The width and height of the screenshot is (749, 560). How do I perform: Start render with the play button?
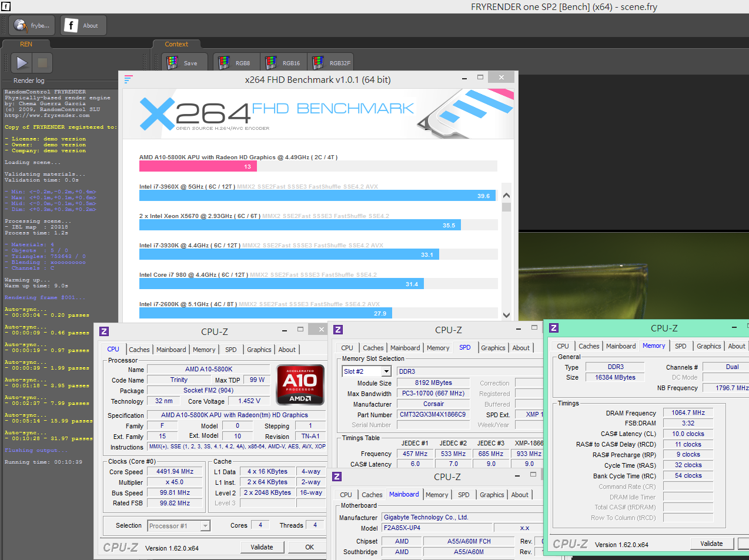[22, 63]
